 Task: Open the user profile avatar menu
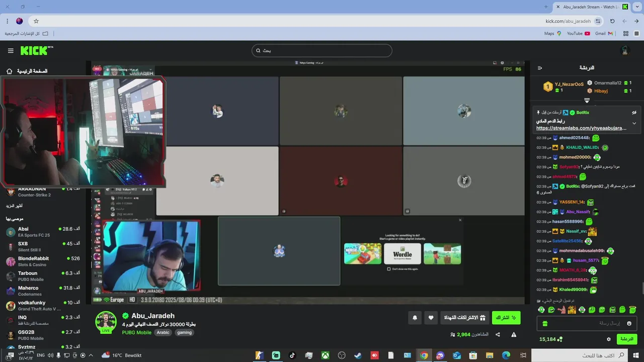(x=625, y=51)
